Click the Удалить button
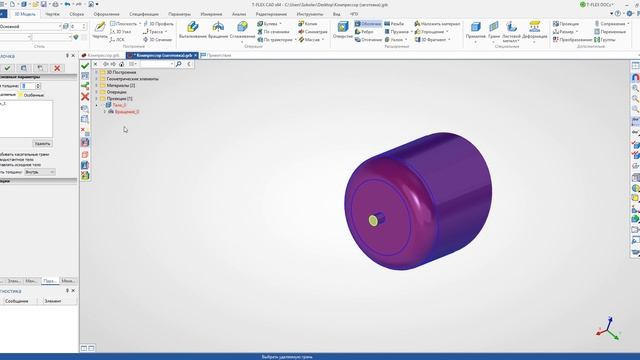This screenshot has height=360, width=640. pos(42,144)
